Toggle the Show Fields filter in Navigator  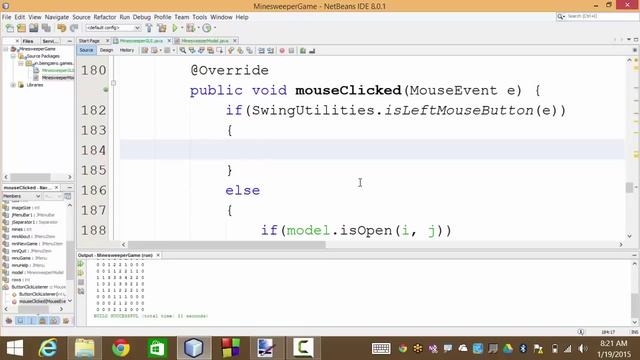point(20,320)
